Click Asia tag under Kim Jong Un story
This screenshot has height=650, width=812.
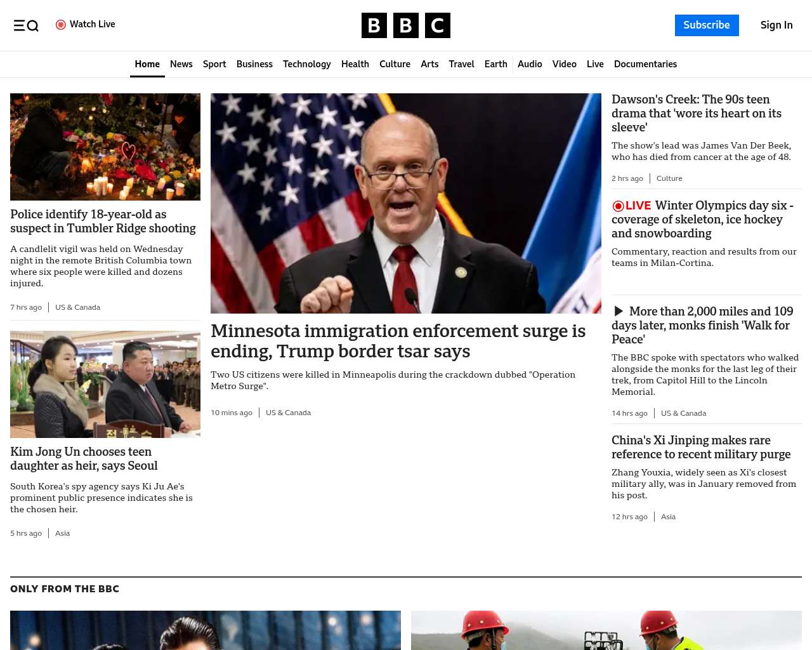coord(62,533)
